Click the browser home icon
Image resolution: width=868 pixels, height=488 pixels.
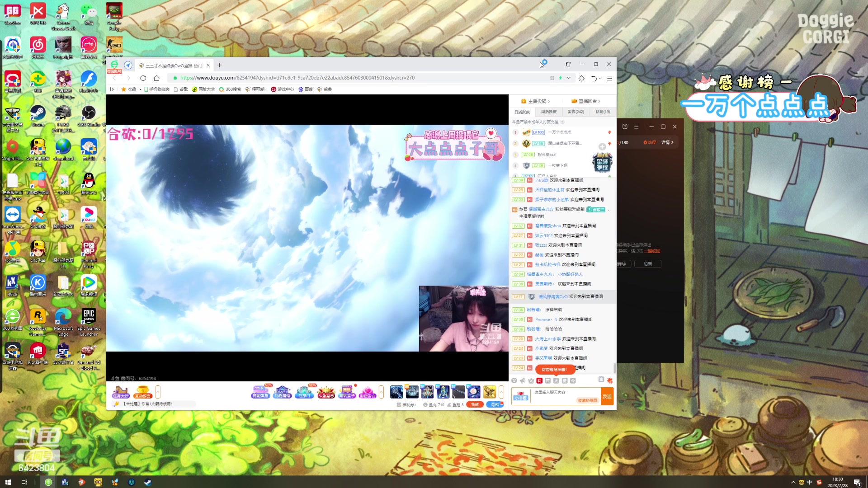pos(156,78)
